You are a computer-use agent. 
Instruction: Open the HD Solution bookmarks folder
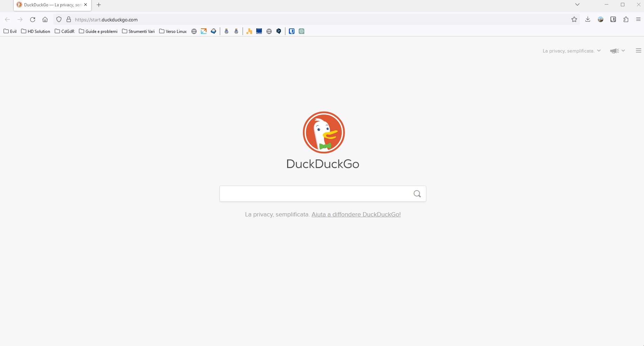[36, 31]
